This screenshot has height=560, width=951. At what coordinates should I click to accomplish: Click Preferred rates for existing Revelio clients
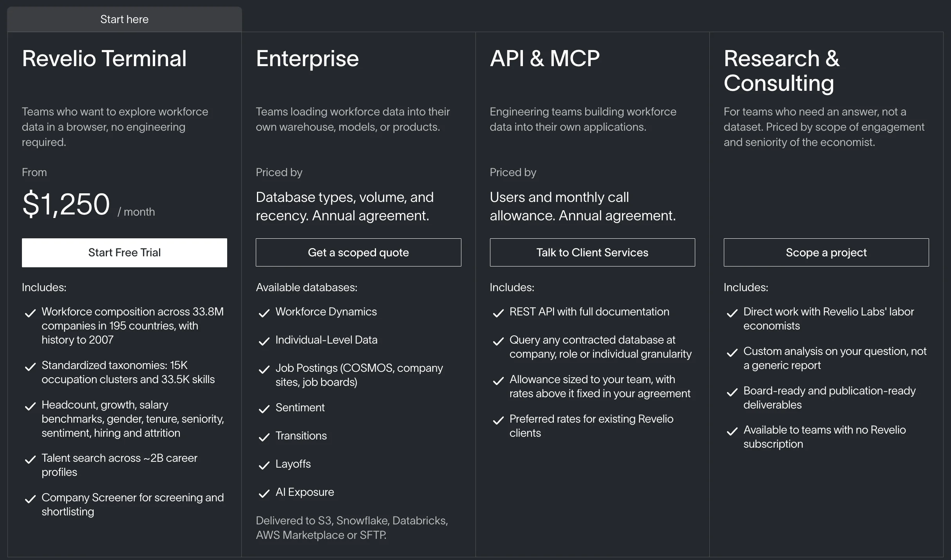(x=591, y=426)
